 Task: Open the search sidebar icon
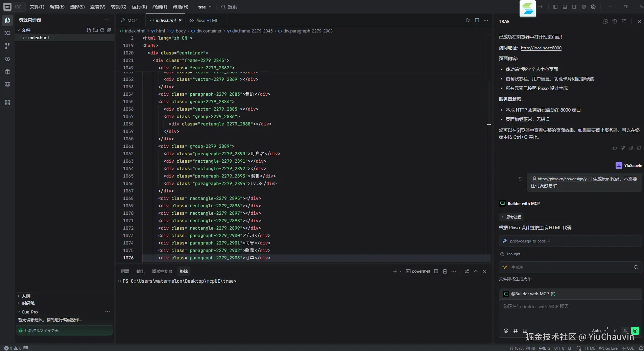(7, 33)
